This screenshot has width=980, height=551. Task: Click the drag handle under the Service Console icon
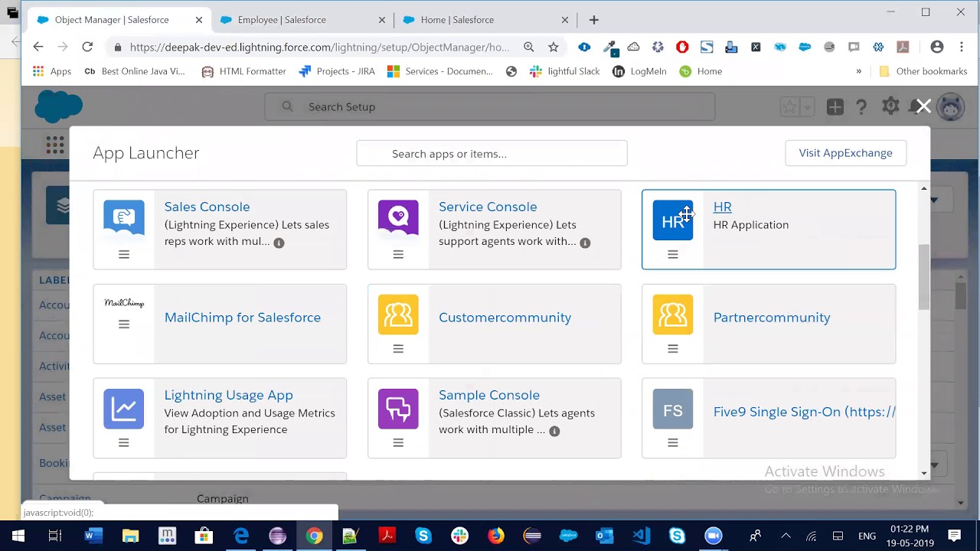[x=398, y=255]
